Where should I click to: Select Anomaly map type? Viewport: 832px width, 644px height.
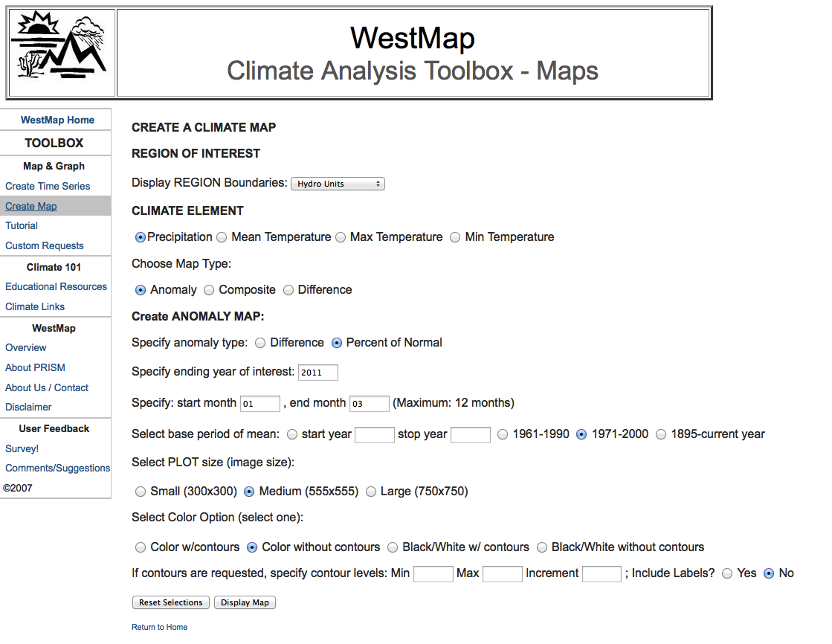pos(140,290)
